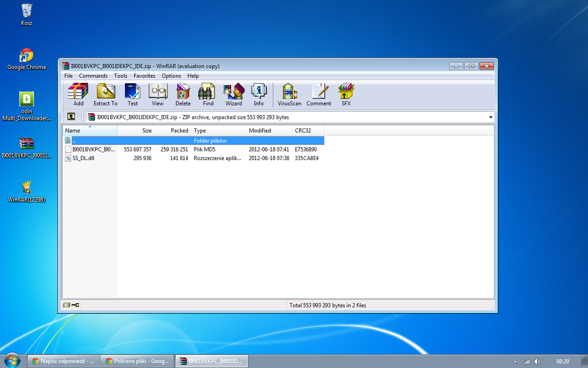
Task: Click the WinRAR I9001BVKPC taskbar button
Action: pyautogui.click(x=212, y=361)
